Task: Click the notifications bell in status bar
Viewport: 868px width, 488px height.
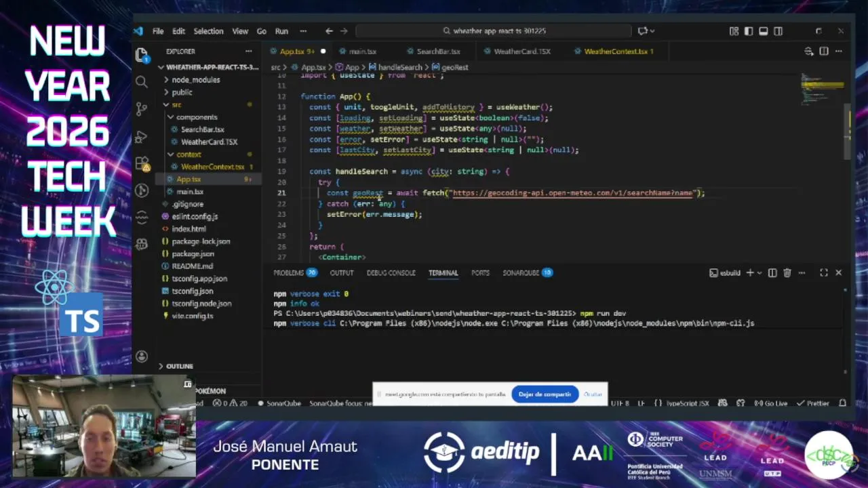Action: click(843, 403)
